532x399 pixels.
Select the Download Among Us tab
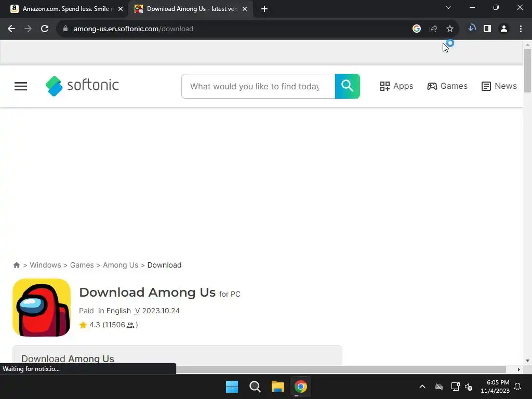tap(191, 9)
